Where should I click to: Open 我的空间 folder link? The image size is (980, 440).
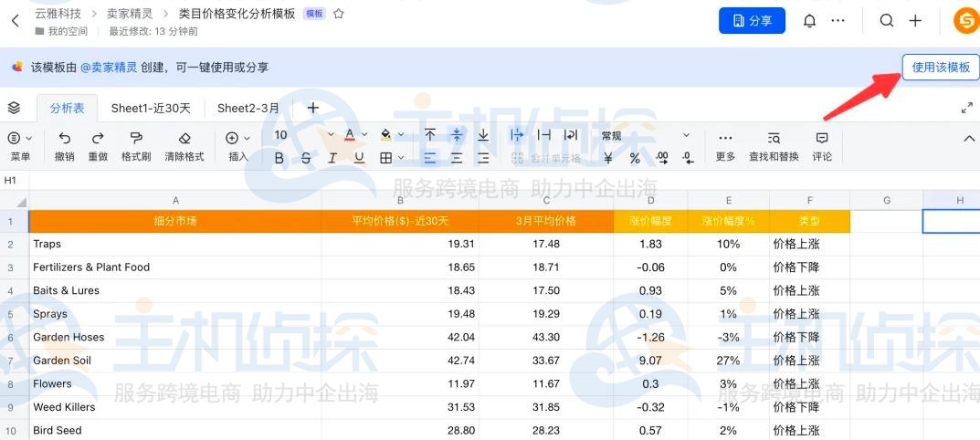tap(61, 31)
